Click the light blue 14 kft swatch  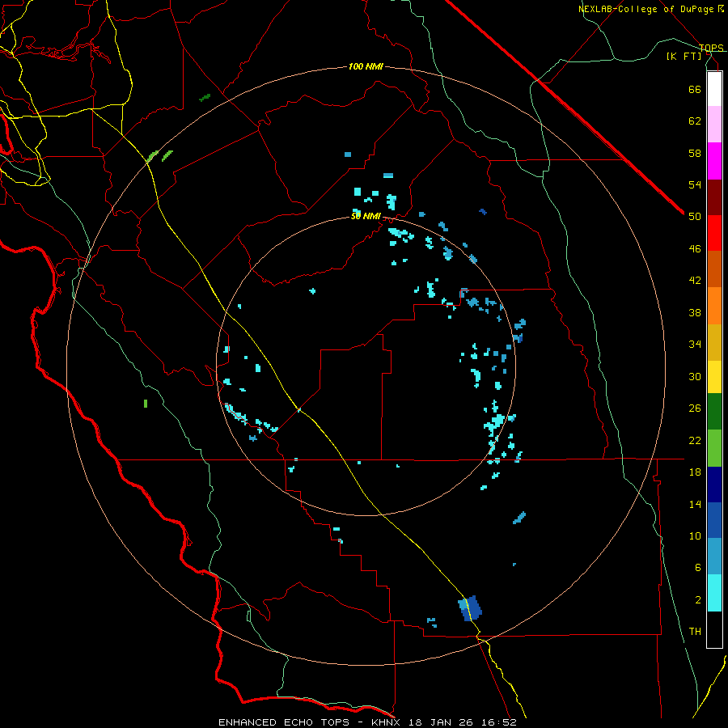[714, 557]
